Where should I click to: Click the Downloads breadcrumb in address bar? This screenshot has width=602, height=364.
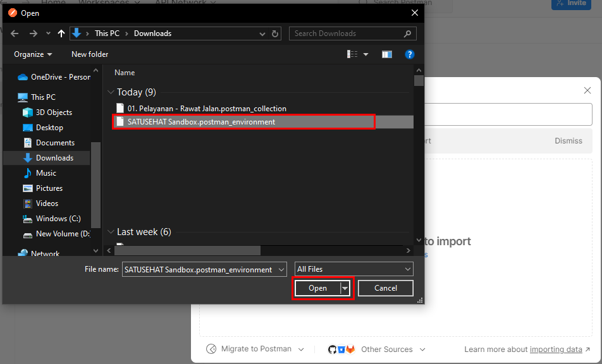tap(152, 33)
